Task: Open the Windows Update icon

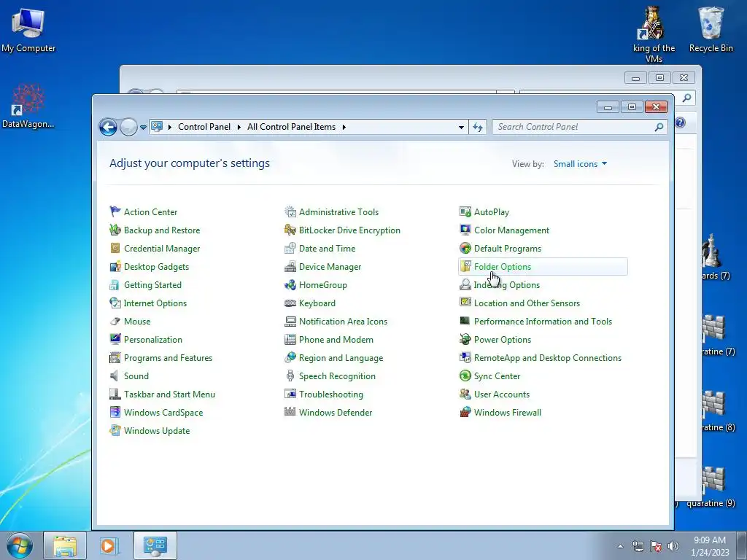Action: tap(115, 430)
